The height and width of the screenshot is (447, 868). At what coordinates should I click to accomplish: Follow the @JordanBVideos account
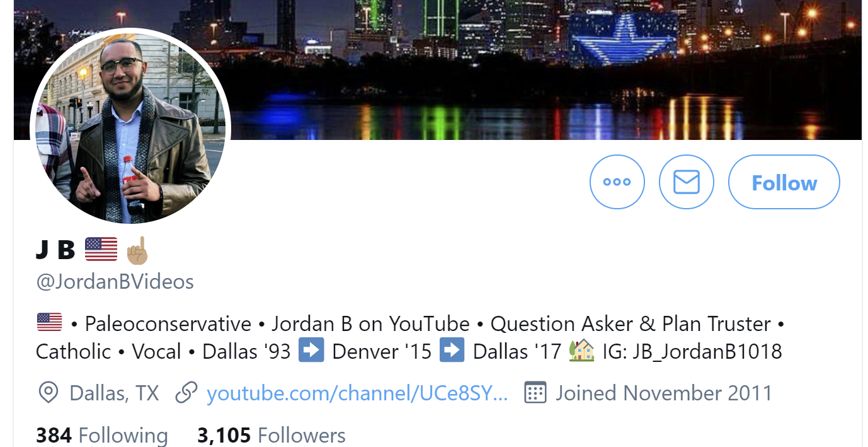pos(784,182)
